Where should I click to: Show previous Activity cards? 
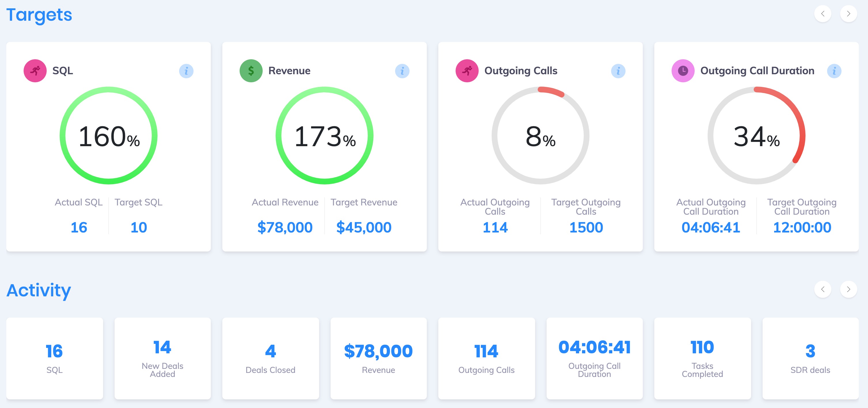[x=822, y=289]
